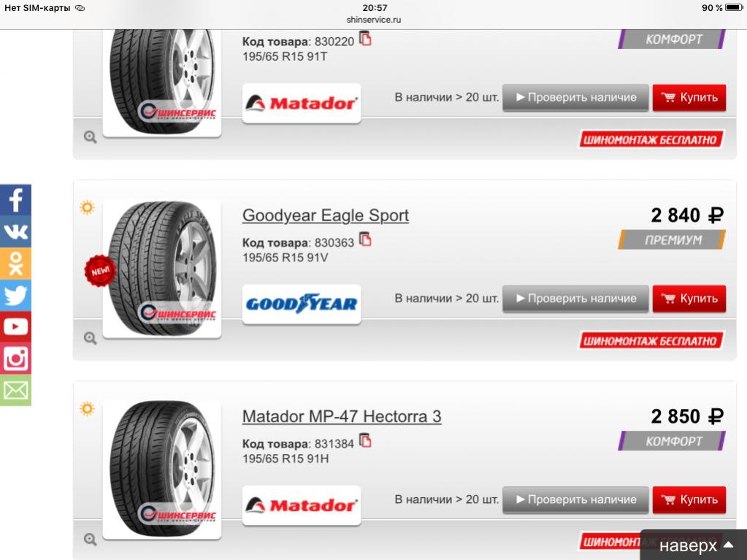Image resolution: width=747 pixels, height=560 pixels.
Task: Open the Facebook share icon
Action: (15, 199)
